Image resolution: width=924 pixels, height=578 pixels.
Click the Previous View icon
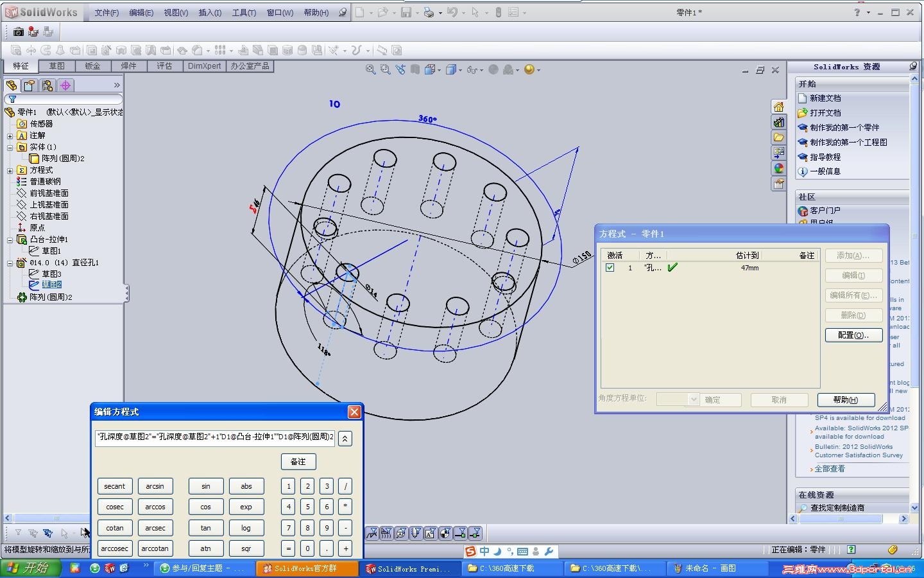[400, 69]
